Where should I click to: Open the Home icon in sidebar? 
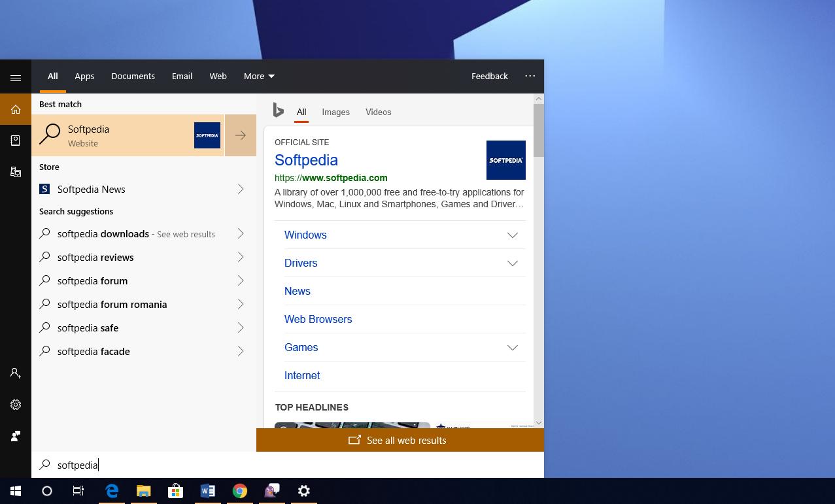coord(16,109)
